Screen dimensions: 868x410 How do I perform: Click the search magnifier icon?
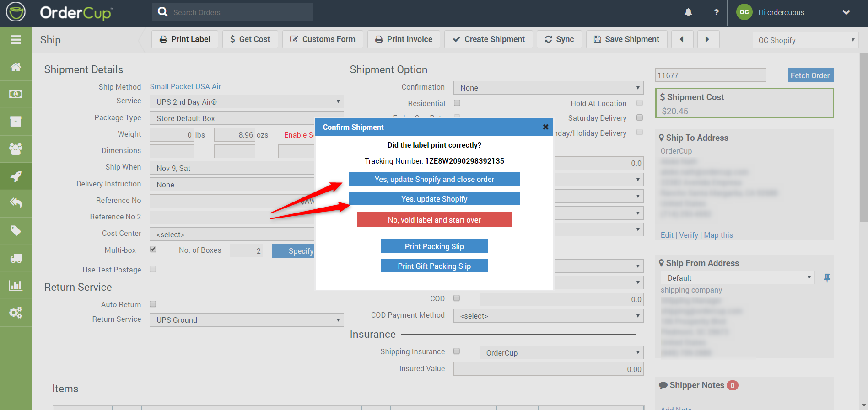tap(163, 12)
